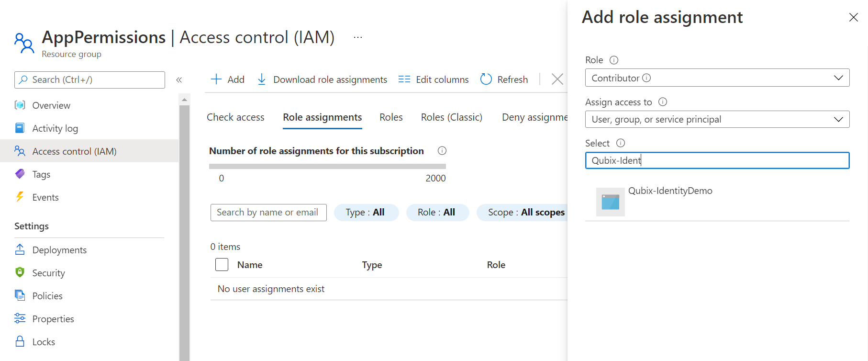Open Properties under Settings
Screen dimensions: 868x361
[x=89, y=318]
